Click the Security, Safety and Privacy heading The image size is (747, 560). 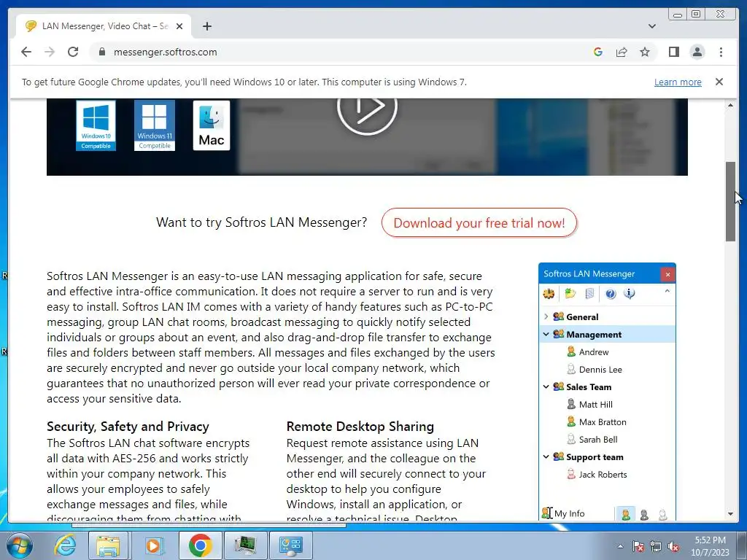128,426
